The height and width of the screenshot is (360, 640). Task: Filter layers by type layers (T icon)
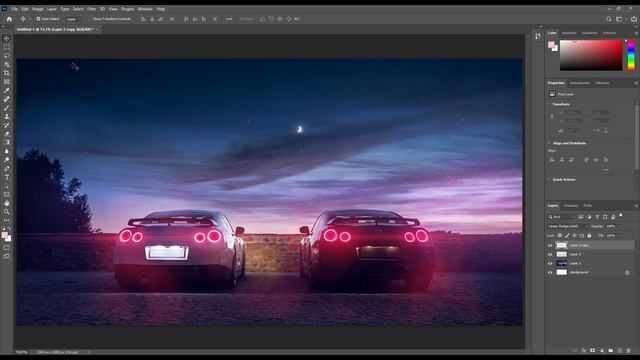597,217
